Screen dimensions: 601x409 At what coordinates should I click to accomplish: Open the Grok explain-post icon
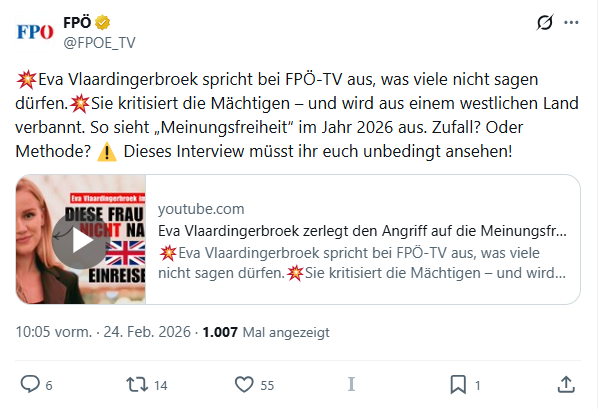(545, 23)
